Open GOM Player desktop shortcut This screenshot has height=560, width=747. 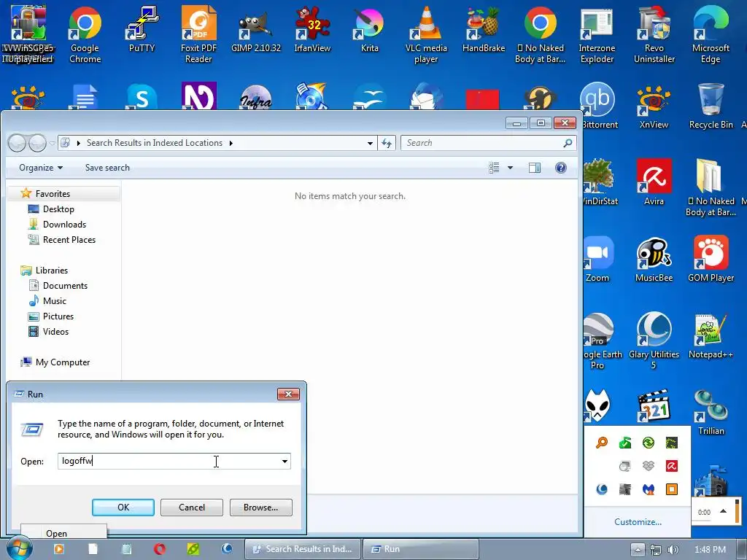click(711, 259)
